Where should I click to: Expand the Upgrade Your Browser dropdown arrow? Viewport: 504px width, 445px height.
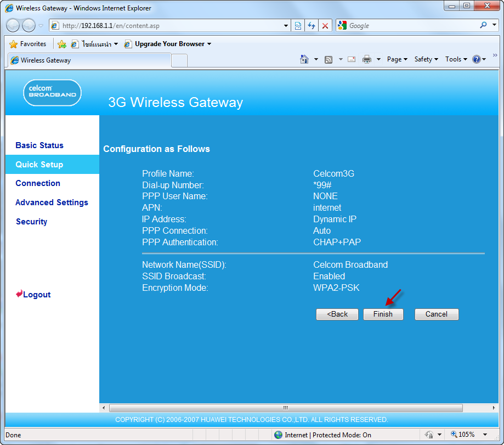click(209, 44)
